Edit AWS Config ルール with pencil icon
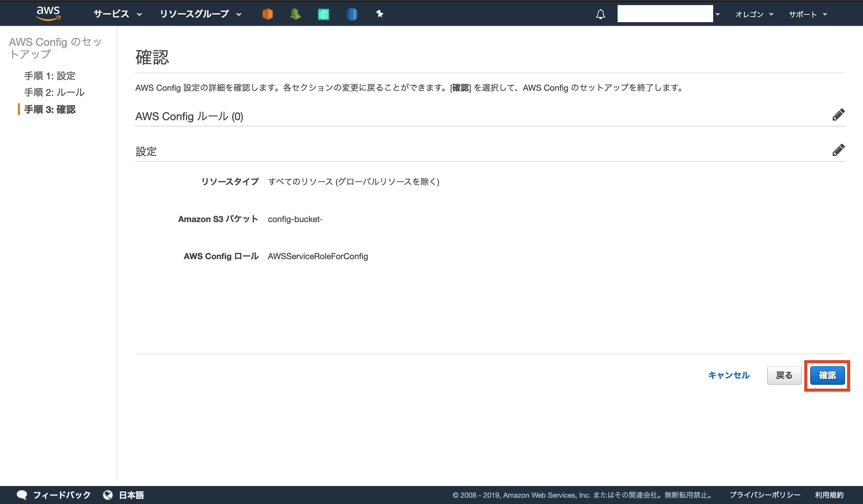The image size is (863, 504). pyautogui.click(x=838, y=115)
